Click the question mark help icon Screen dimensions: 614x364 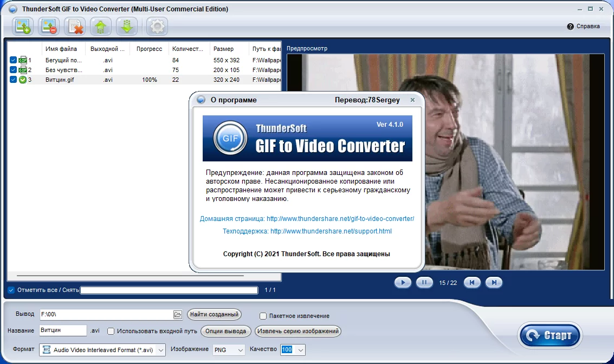(x=570, y=26)
